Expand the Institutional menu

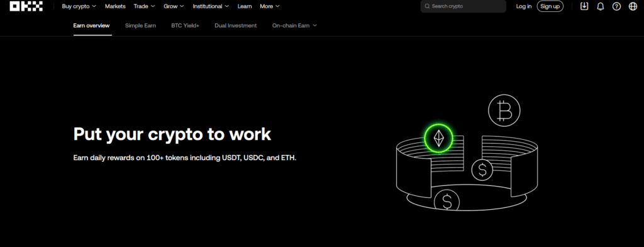click(211, 6)
